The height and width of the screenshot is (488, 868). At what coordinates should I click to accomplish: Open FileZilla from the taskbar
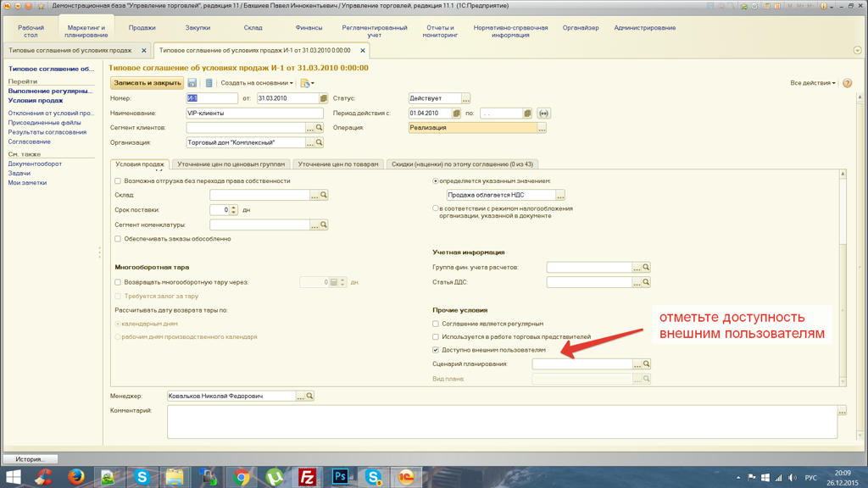coord(307,476)
